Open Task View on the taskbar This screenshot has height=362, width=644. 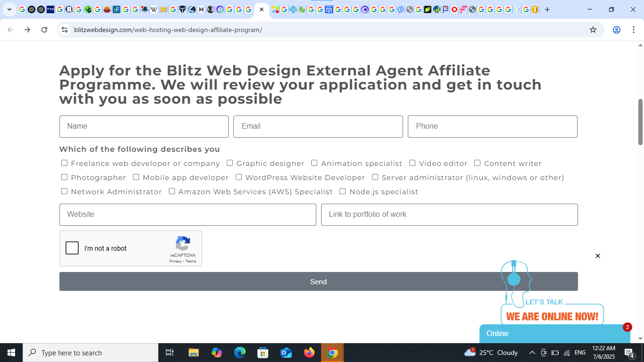(x=170, y=353)
